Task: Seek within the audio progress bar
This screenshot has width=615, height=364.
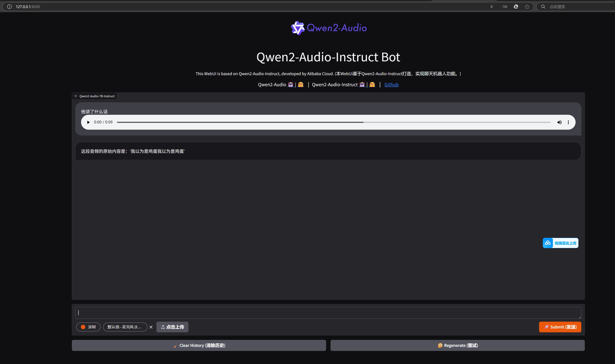Action: coord(334,122)
